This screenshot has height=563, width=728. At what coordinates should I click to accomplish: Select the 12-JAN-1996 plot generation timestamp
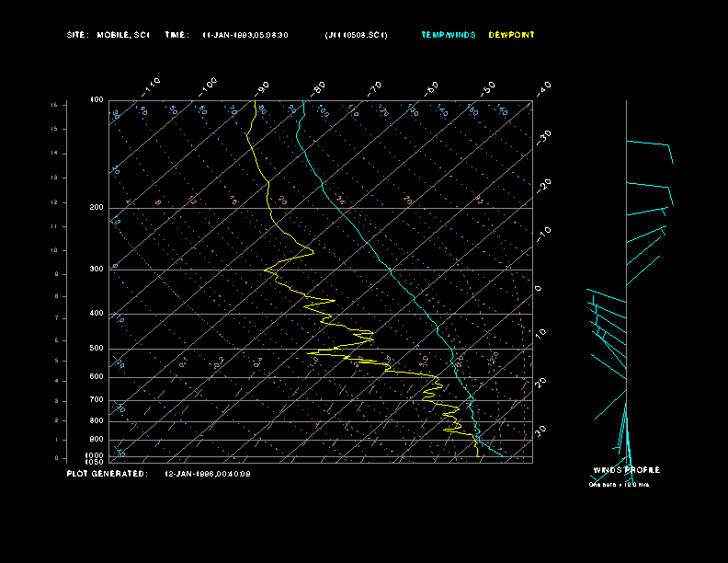tap(208, 474)
